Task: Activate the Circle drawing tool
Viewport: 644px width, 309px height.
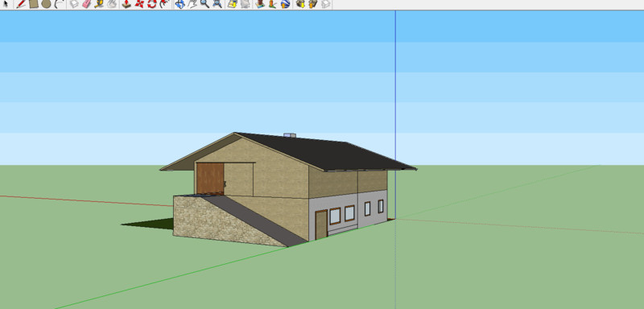Action: [x=46, y=4]
